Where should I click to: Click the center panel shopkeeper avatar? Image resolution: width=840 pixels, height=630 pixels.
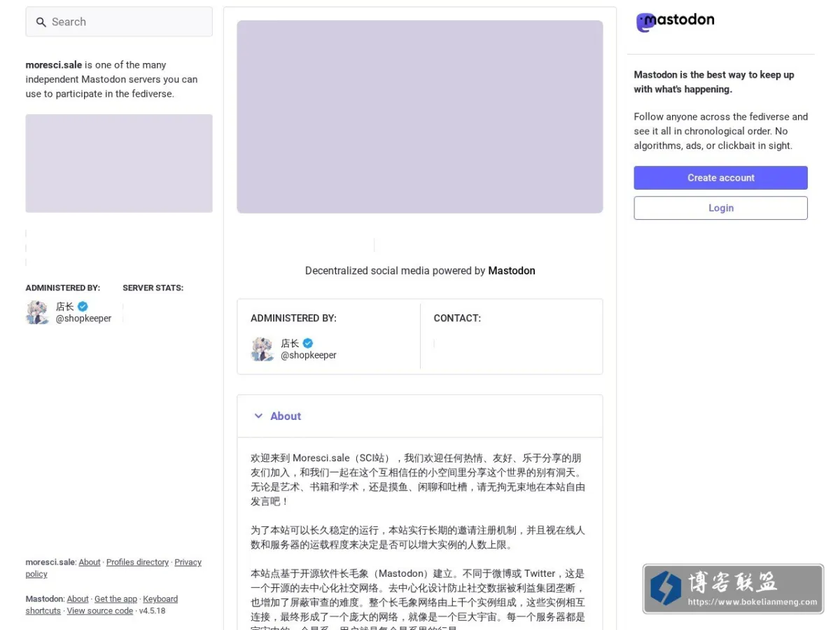click(x=262, y=349)
